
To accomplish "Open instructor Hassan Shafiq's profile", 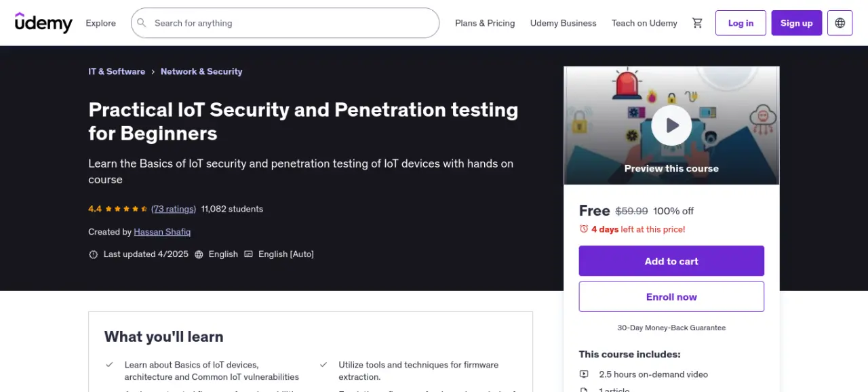I will coord(162,232).
